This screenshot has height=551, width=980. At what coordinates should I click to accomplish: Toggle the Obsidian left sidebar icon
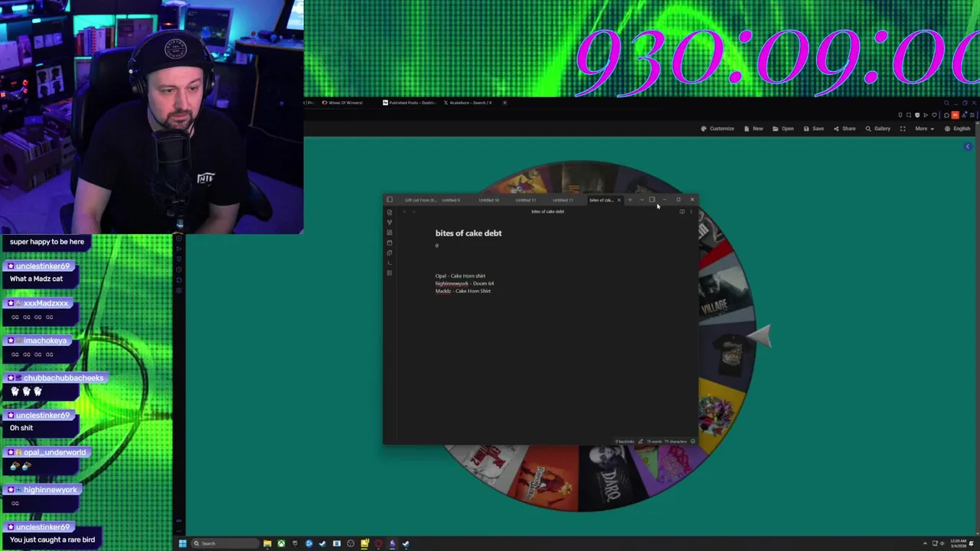click(x=389, y=200)
